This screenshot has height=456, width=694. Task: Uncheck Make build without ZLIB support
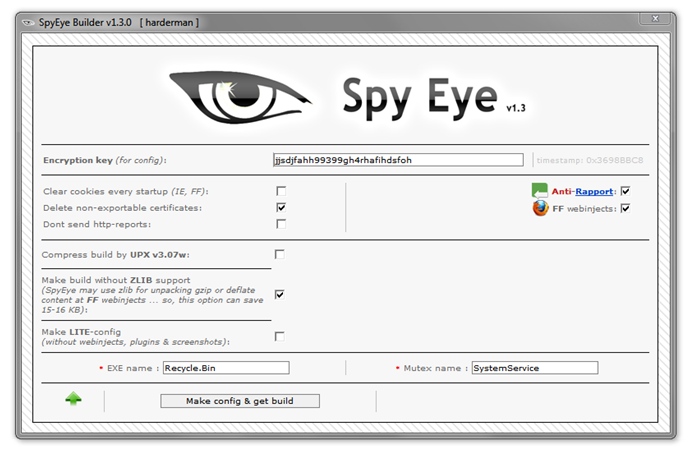point(280,294)
